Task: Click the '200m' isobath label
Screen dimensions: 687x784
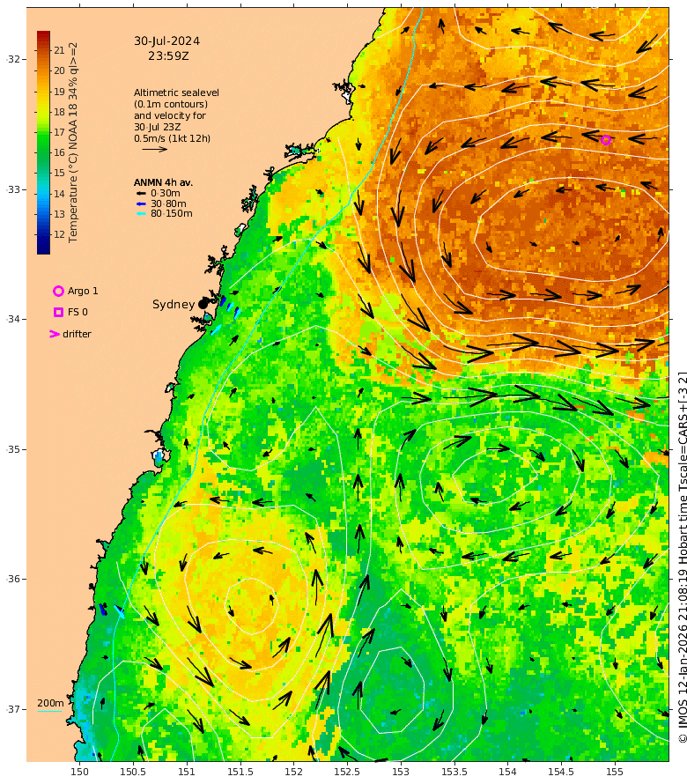Action: 50,703
